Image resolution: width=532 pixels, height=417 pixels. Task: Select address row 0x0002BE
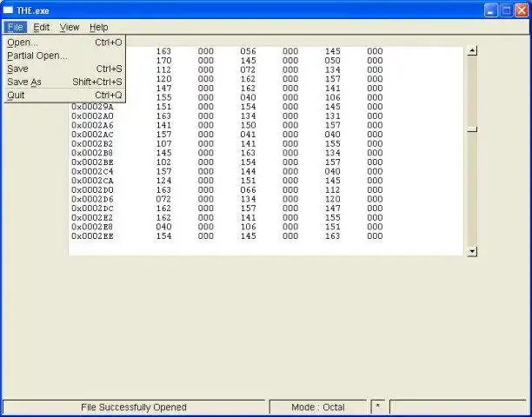click(92, 162)
